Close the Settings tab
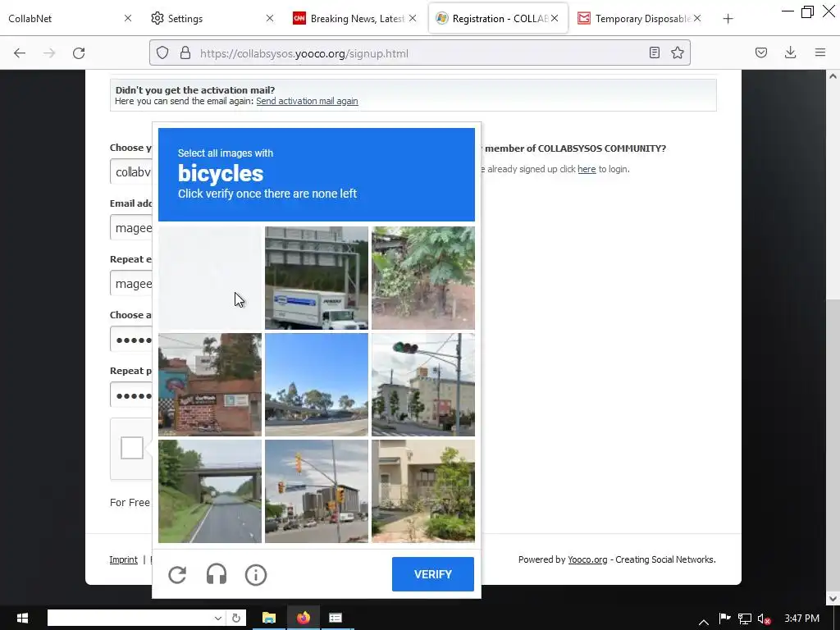 (x=270, y=18)
